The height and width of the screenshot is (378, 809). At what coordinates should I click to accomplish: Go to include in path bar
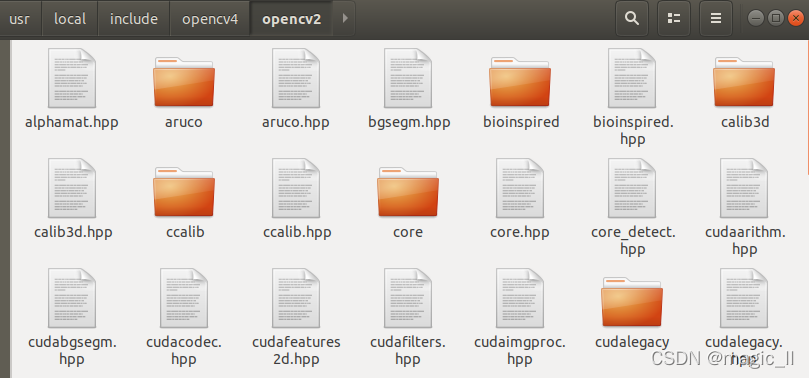click(134, 19)
